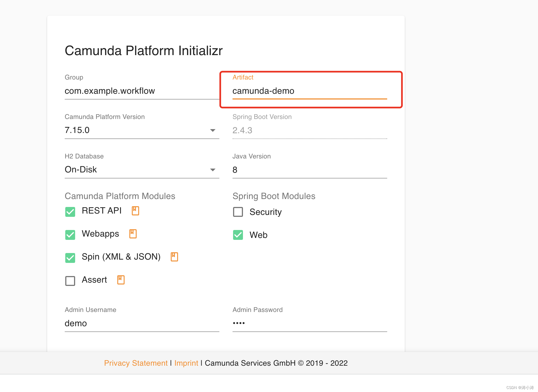This screenshot has width=538, height=392.
Task: Focus the Group input field
Action: coord(142,91)
